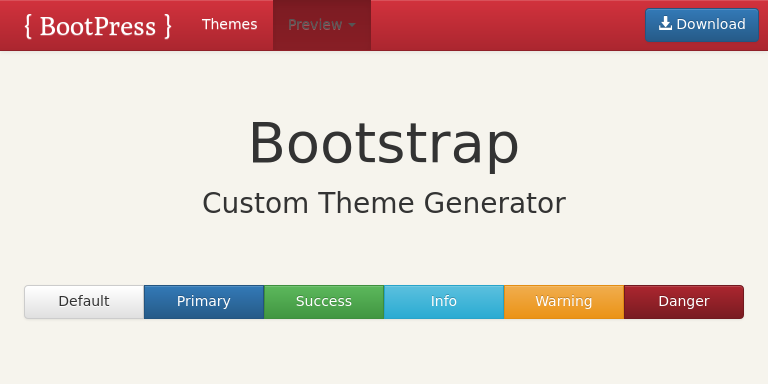Click the green Success button
The height and width of the screenshot is (384, 768).
pyautogui.click(x=324, y=301)
